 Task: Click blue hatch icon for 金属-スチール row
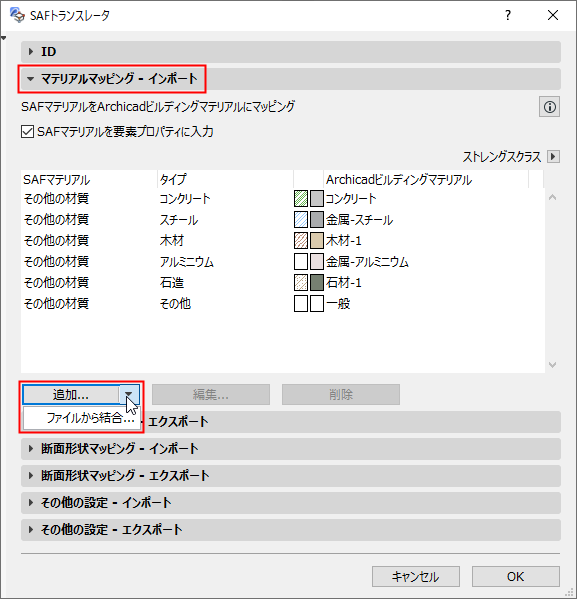(x=301, y=220)
